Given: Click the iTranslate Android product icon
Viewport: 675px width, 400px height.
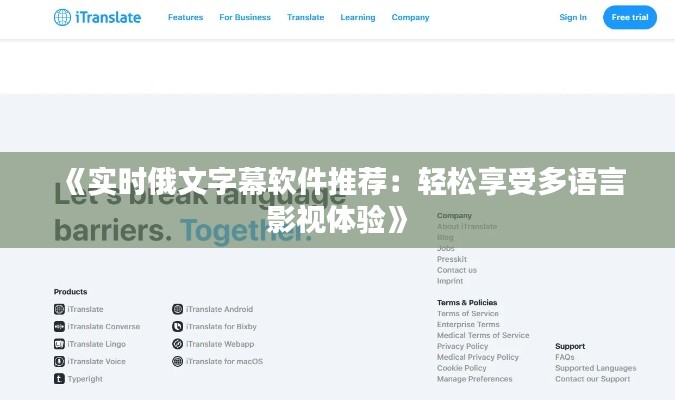Looking at the screenshot, I should [x=177, y=309].
